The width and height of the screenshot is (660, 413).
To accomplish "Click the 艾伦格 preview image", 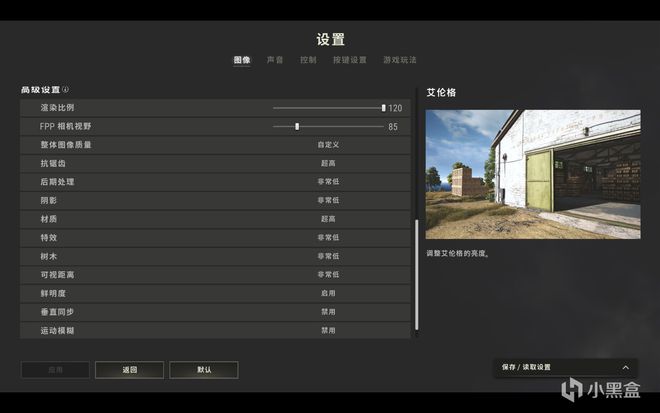I will pos(533,174).
